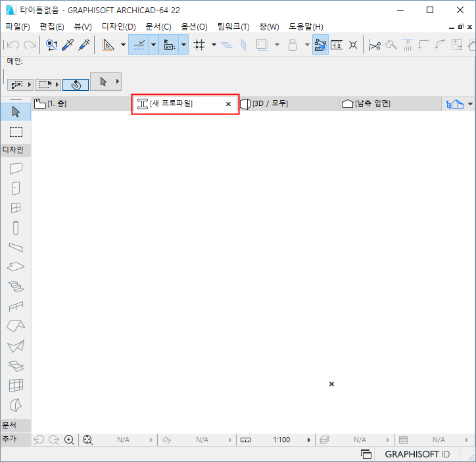This screenshot has height=462, width=476.
Task: Open trace reference dropdown arrow
Action: (x=277, y=45)
